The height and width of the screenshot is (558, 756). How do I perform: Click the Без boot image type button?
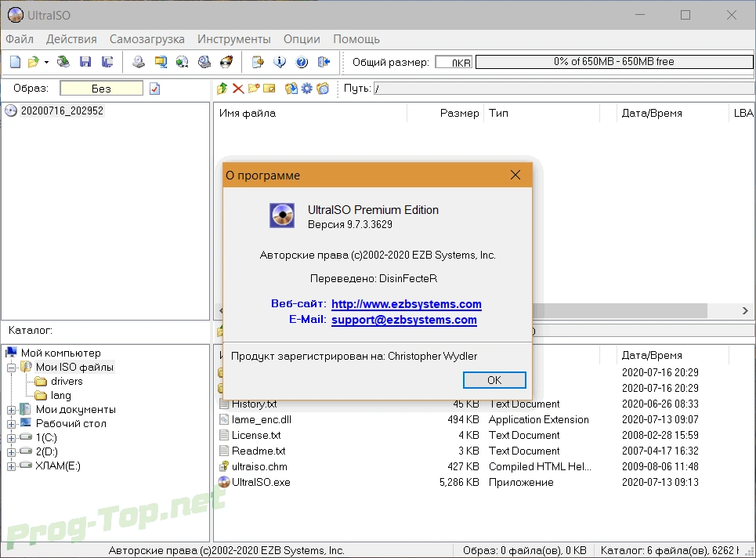(101, 89)
